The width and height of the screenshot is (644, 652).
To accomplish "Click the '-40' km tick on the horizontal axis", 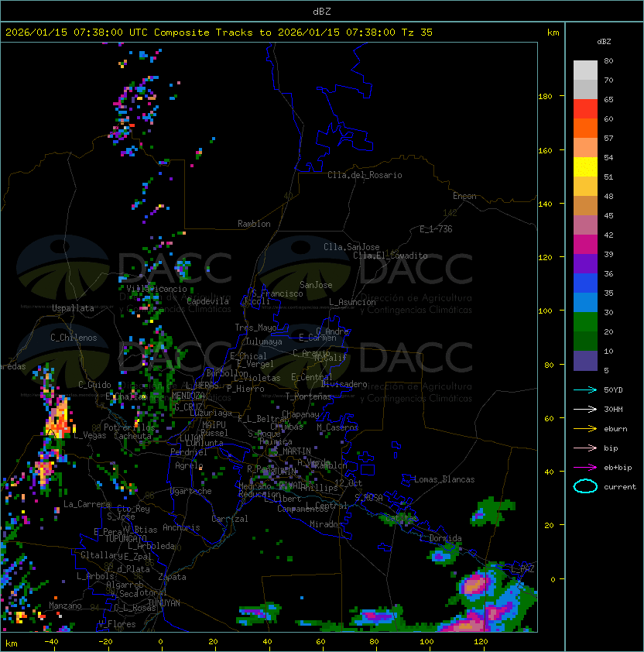I will 51,642.
